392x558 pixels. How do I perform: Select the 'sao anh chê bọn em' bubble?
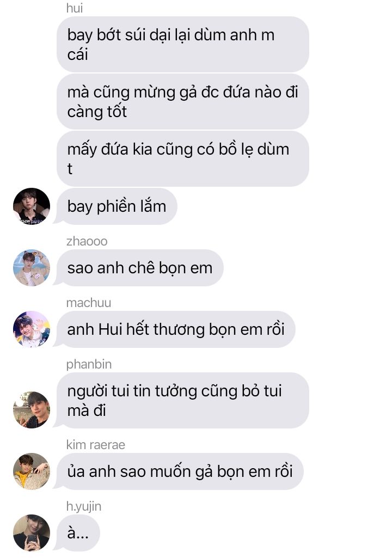(x=140, y=268)
